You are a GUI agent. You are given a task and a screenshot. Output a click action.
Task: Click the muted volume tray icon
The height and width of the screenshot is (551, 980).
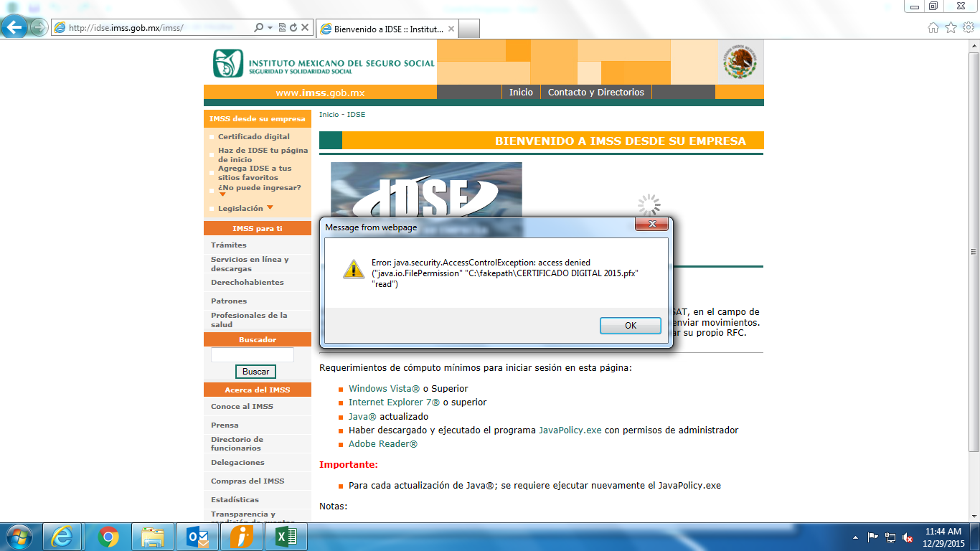tap(908, 537)
